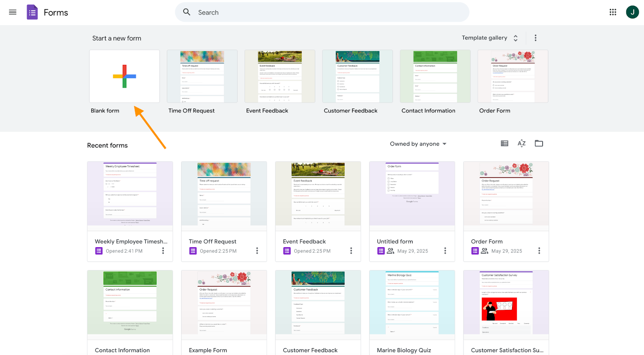Screen dimensions: 644x355
Task: Open the main hamburger menu
Action: tap(12, 12)
